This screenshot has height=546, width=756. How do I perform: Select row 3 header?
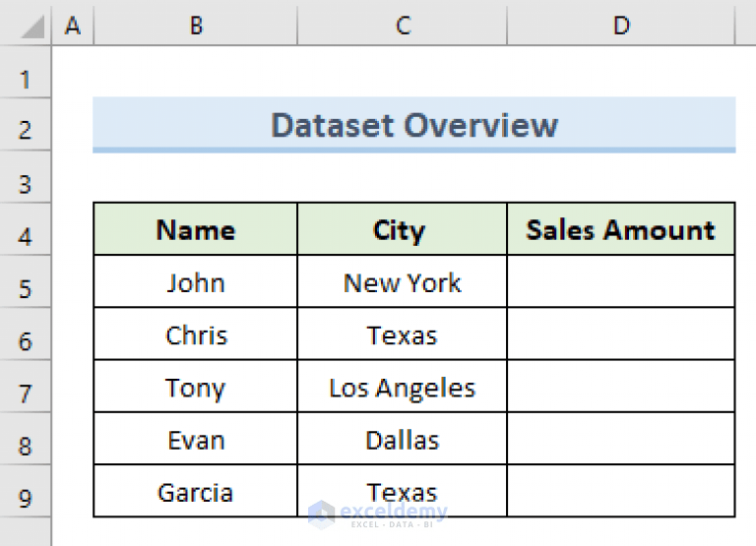(26, 177)
